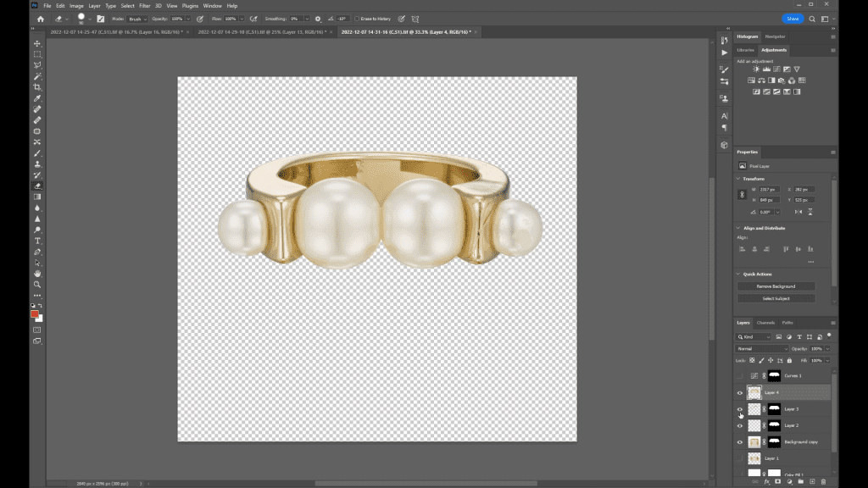
Task: Collapse the Quick Actions section
Action: pos(738,274)
